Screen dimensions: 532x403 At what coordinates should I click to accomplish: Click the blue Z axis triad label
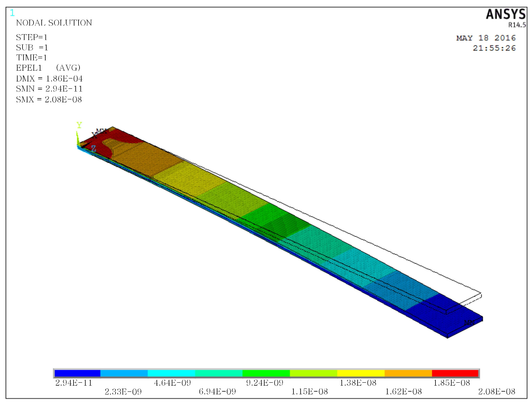click(x=94, y=149)
